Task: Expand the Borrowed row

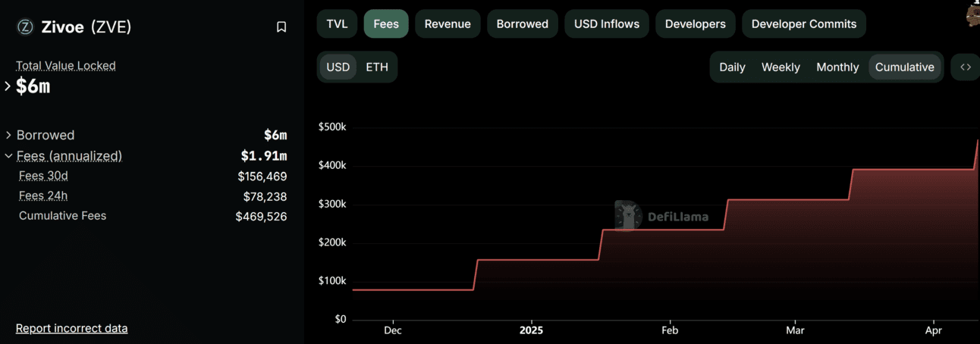Action: pyautogui.click(x=8, y=135)
